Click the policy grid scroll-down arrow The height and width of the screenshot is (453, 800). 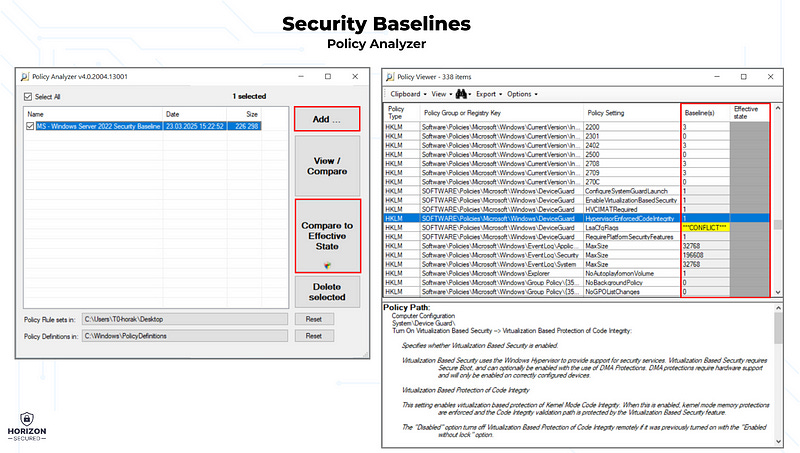778,292
